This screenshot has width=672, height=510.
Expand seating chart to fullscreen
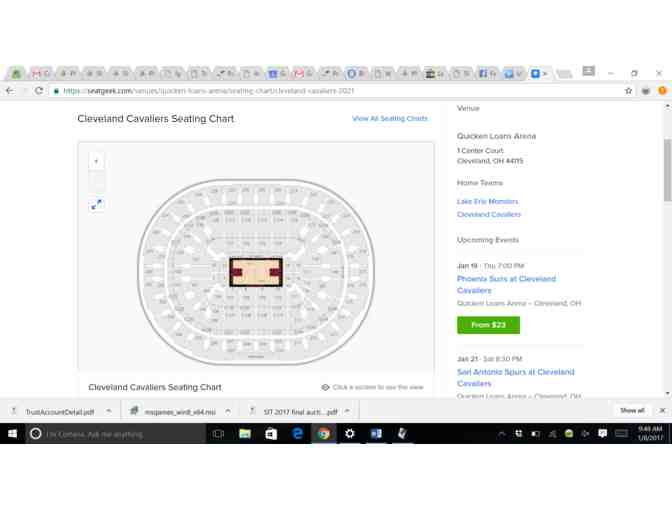96,204
